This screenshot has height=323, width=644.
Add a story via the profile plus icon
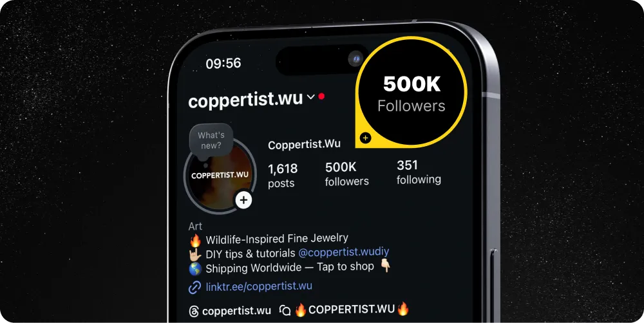[x=244, y=200]
